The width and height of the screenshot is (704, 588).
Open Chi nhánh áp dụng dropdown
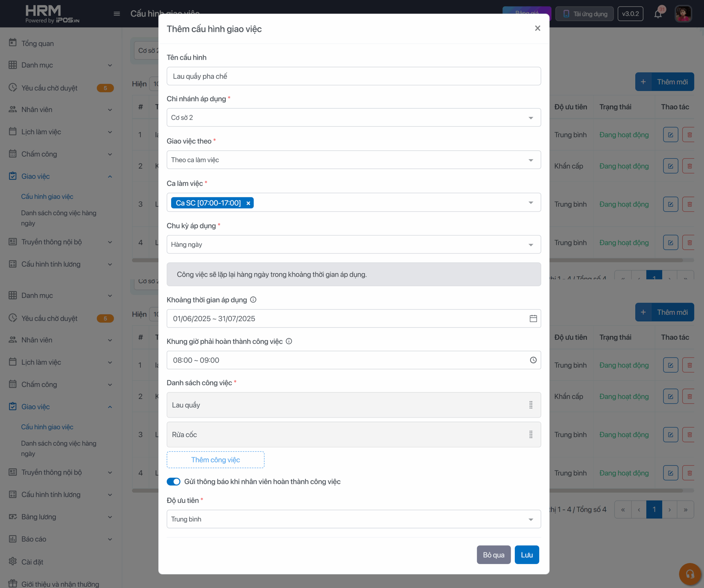tap(353, 117)
